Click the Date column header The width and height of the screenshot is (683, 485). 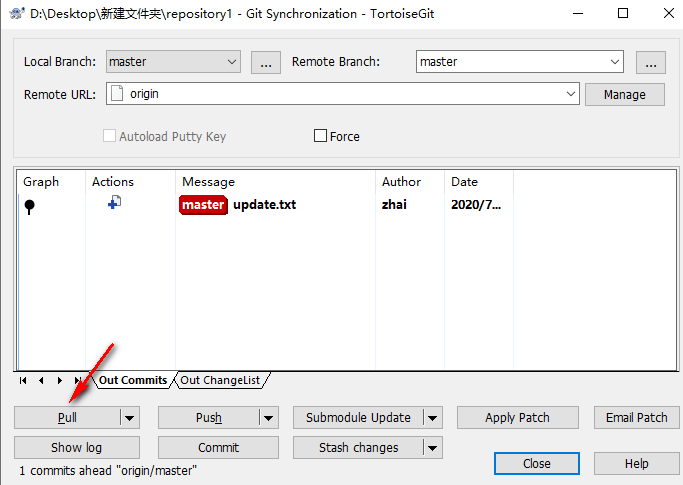(x=479, y=182)
